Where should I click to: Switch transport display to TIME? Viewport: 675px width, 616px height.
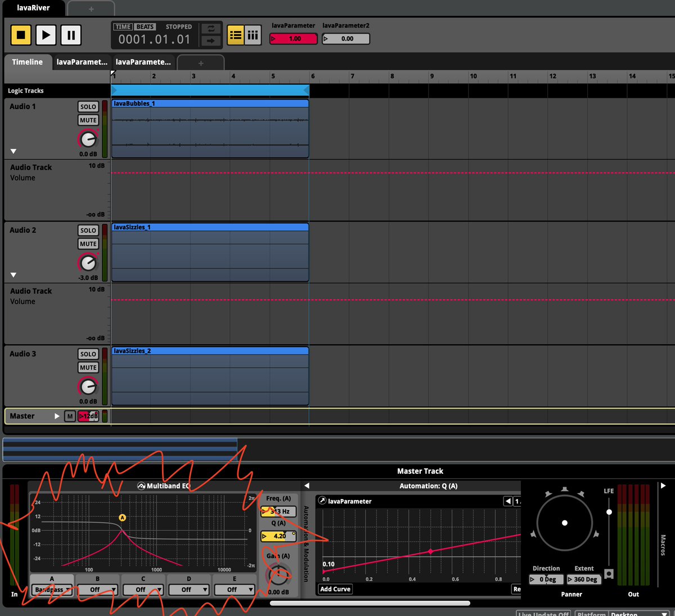tap(123, 26)
